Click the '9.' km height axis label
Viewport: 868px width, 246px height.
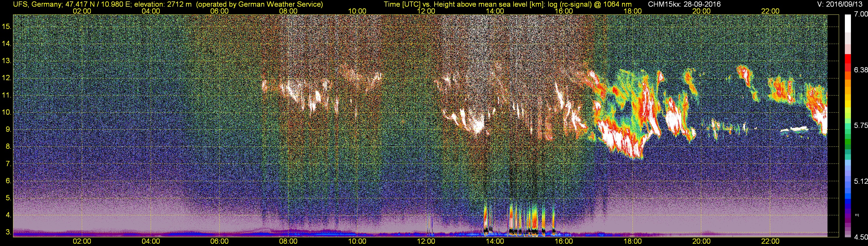pyautogui.click(x=9, y=129)
